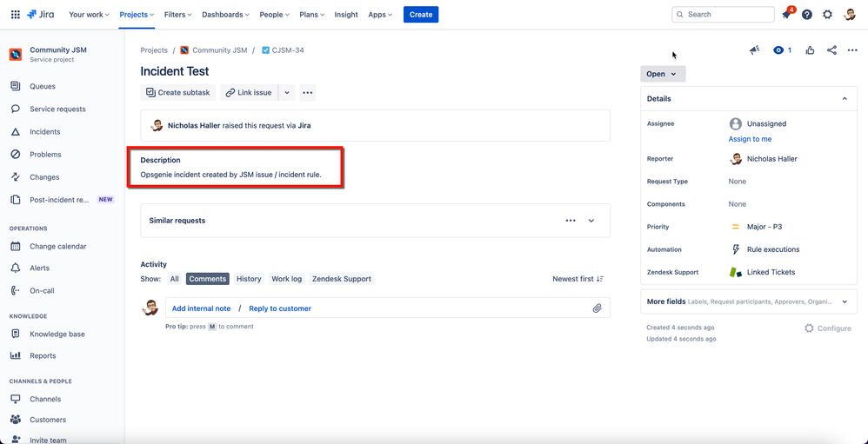Viewport: 868px width, 444px height.
Task: Expand the Link issue options arrow
Action: [x=287, y=93]
